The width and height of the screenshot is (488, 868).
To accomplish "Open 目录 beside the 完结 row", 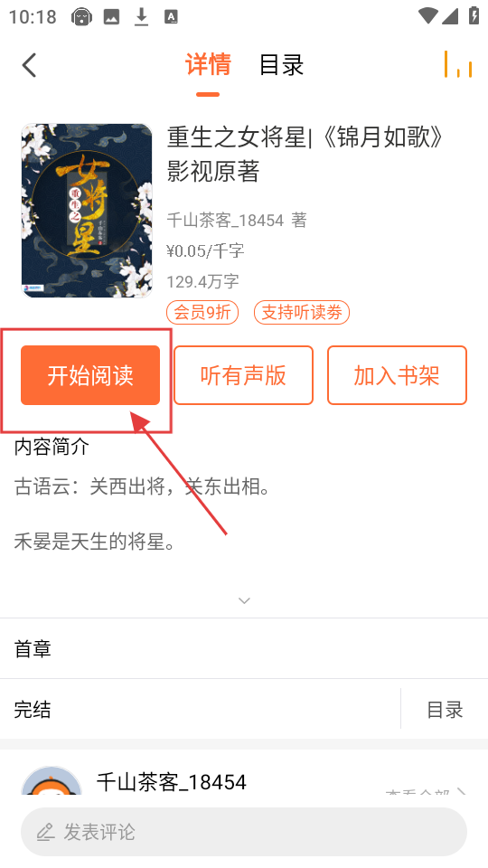I will pos(445,709).
